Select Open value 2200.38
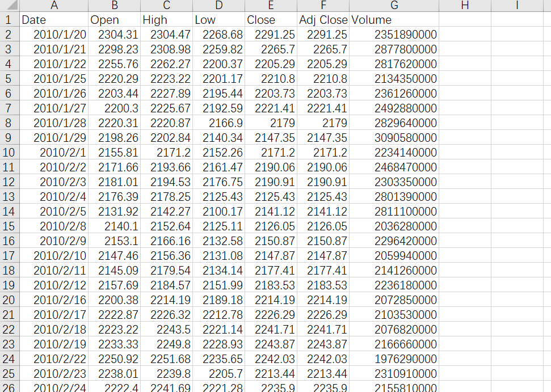The height and width of the screenshot is (392, 551). [x=115, y=300]
